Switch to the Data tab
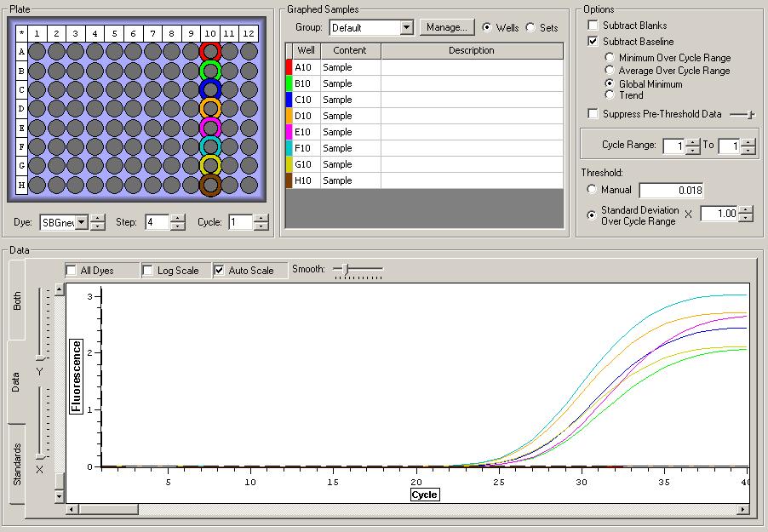Screen dimensions: 768x532 [x=15, y=382]
